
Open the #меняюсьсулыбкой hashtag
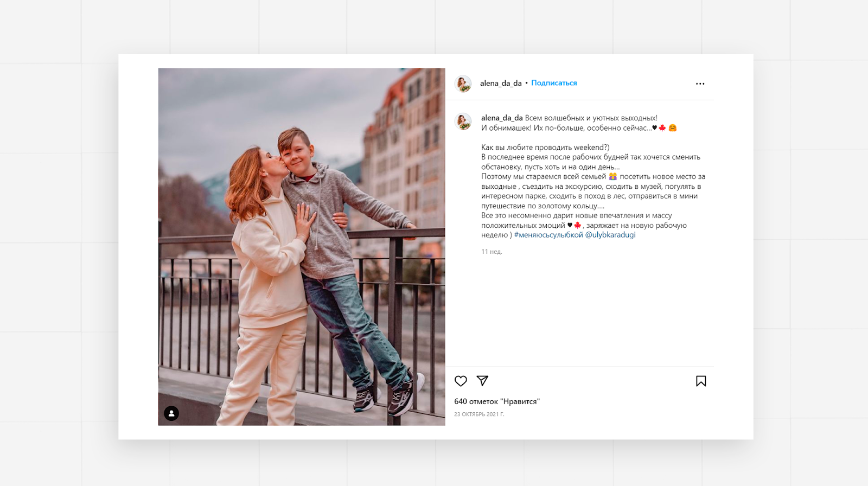click(x=548, y=235)
